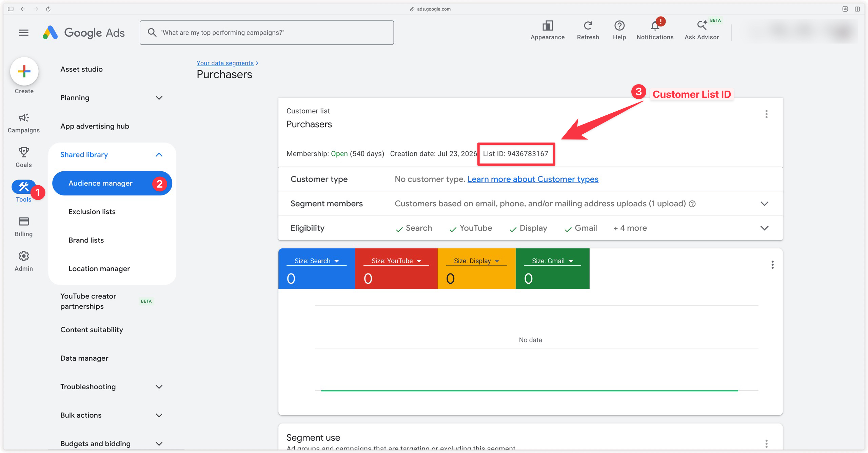Open Location manager

coord(99,269)
